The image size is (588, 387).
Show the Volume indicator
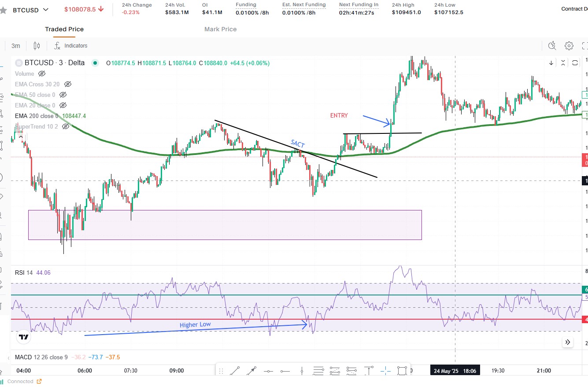click(x=42, y=74)
